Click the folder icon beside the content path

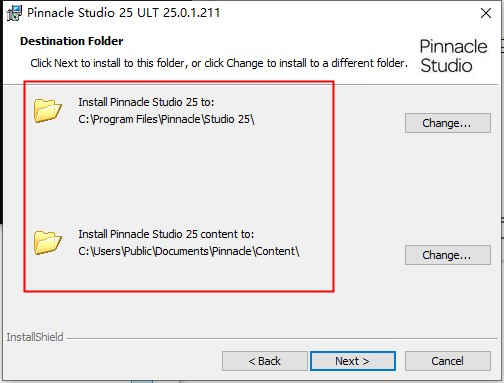[x=48, y=243]
